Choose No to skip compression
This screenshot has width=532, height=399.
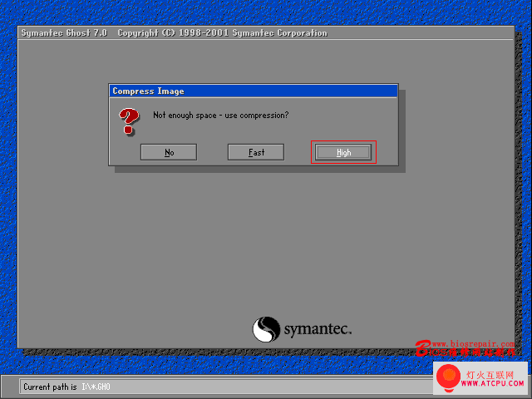(169, 152)
